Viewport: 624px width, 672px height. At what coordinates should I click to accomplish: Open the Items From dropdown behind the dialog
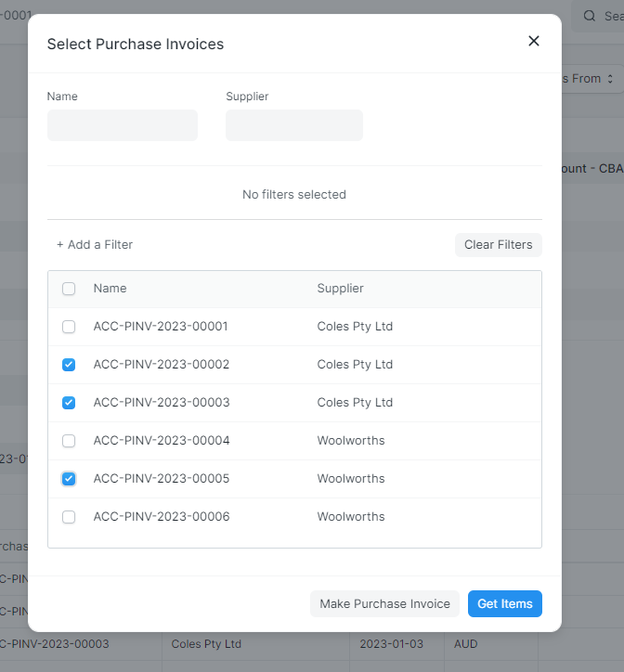click(x=593, y=79)
